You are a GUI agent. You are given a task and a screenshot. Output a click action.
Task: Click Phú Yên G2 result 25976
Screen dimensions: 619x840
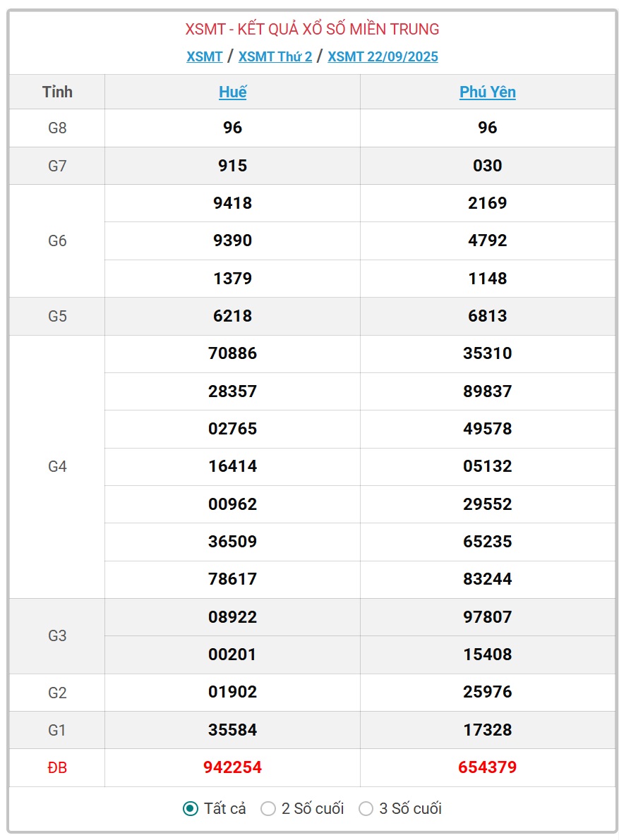pos(488,692)
